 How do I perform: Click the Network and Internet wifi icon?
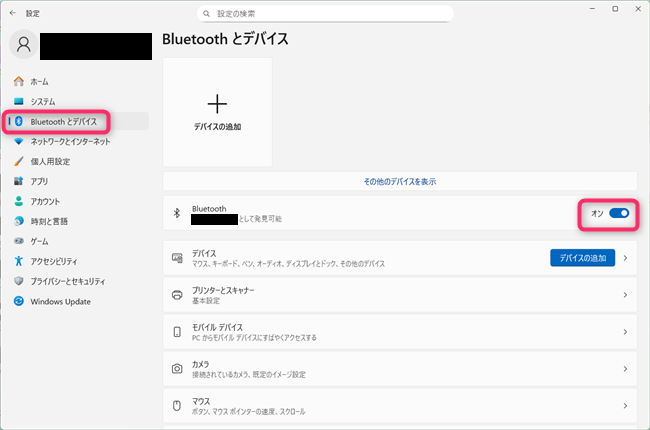[18, 141]
